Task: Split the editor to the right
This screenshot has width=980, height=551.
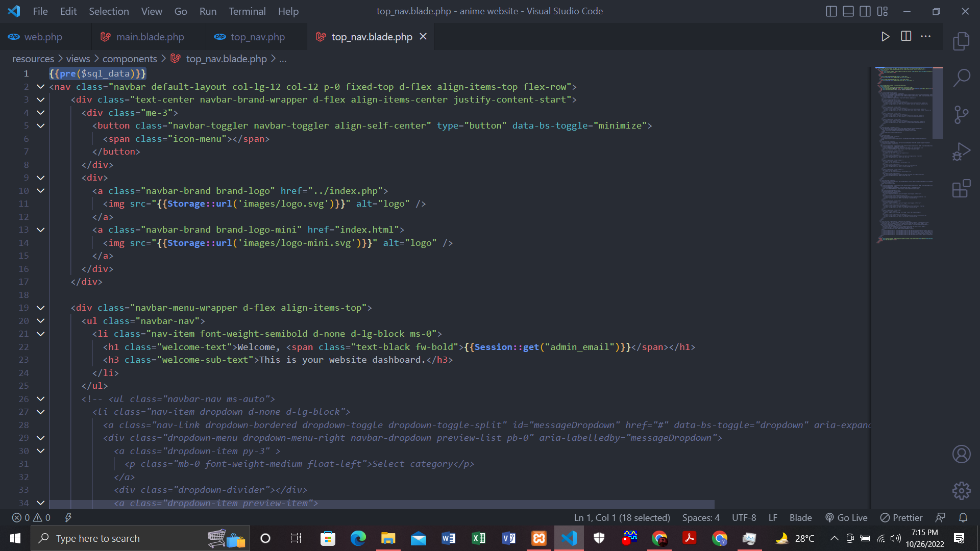Action: (x=906, y=36)
